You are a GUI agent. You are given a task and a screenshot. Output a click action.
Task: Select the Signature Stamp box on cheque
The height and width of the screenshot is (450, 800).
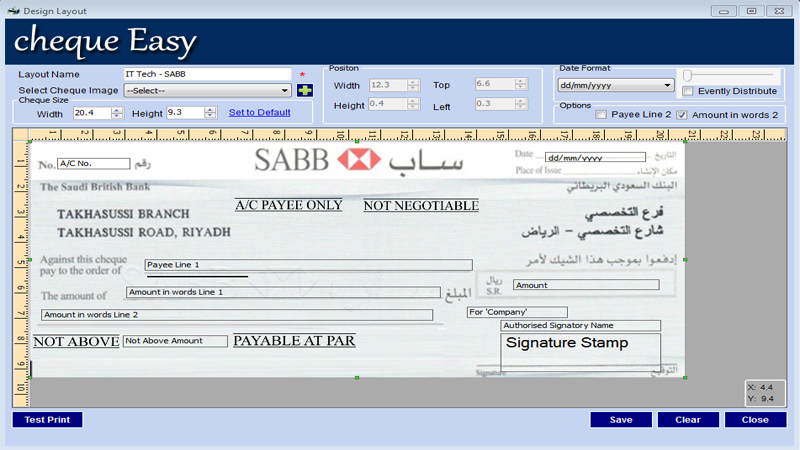pos(580,350)
